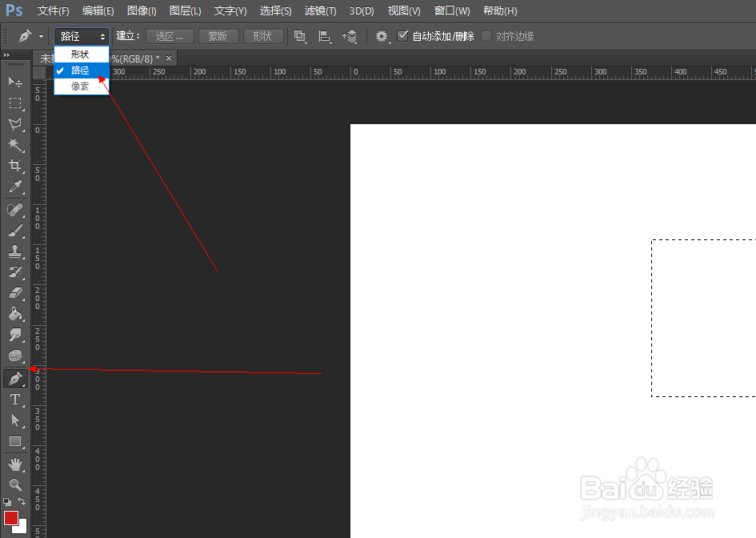Expand the toolbox double-arrow toggle
The image size is (756, 538).
6,55
